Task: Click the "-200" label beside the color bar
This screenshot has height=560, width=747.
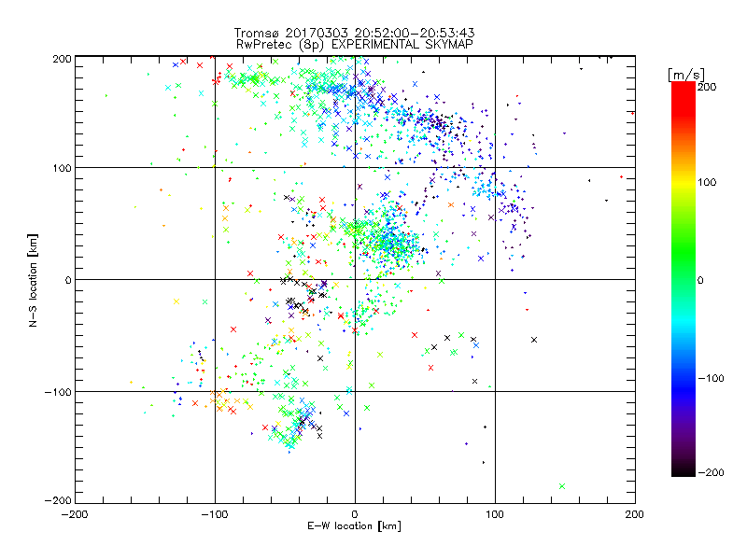Action: [x=711, y=472]
